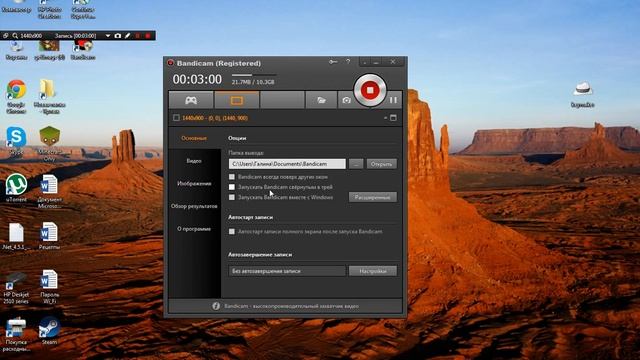This screenshot has width=640, height=360.
Task: Select the rectangle screen recording mode
Action: tap(237, 100)
